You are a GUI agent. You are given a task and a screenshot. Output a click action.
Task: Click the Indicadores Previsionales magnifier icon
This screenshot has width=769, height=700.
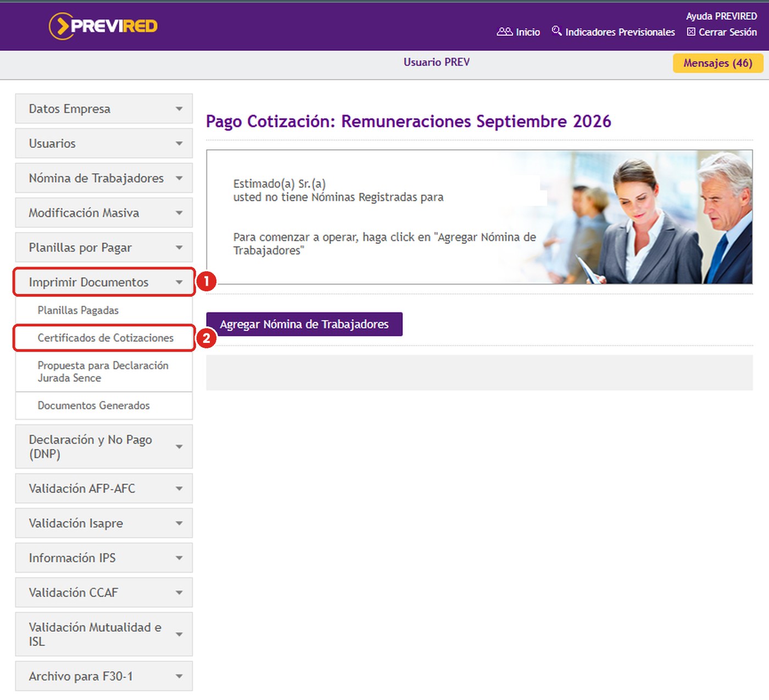click(556, 31)
